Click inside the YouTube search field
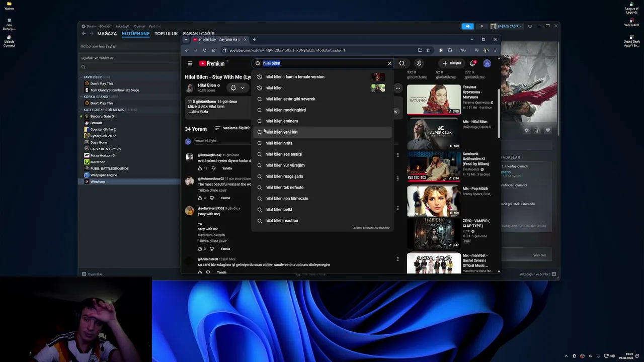The image size is (644, 362). pos(322,63)
